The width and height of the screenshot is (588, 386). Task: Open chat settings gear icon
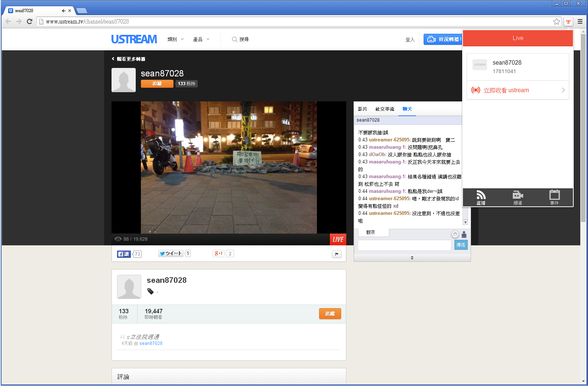click(x=455, y=235)
